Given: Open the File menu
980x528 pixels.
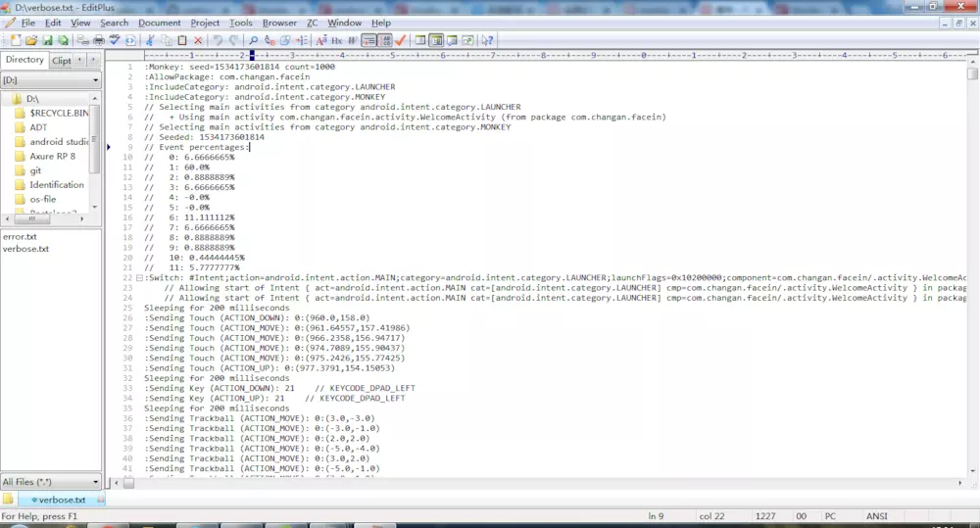Looking at the screenshot, I should [x=28, y=23].
